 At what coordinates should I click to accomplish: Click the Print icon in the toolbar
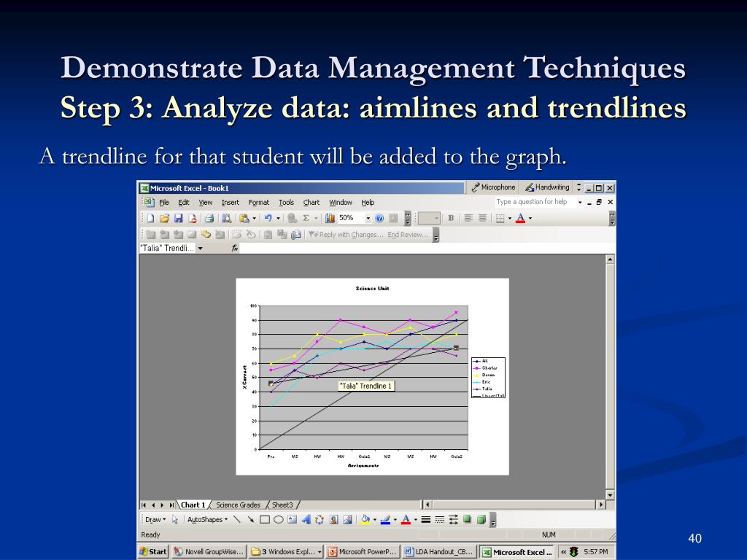(209, 218)
